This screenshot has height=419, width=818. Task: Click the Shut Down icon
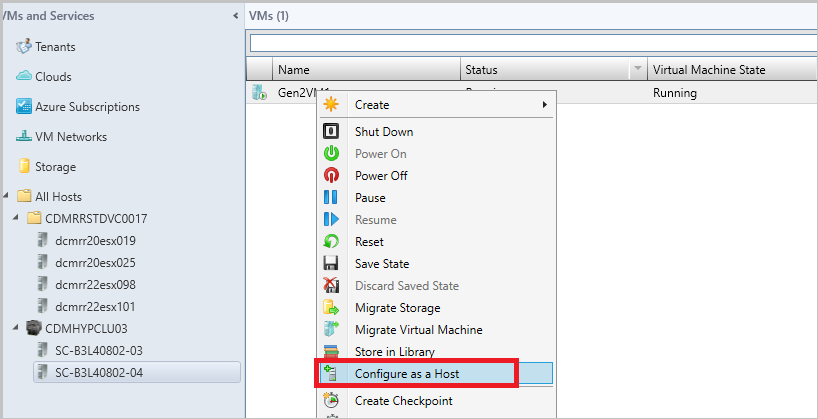pyautogui.click(x=331, y=131)
